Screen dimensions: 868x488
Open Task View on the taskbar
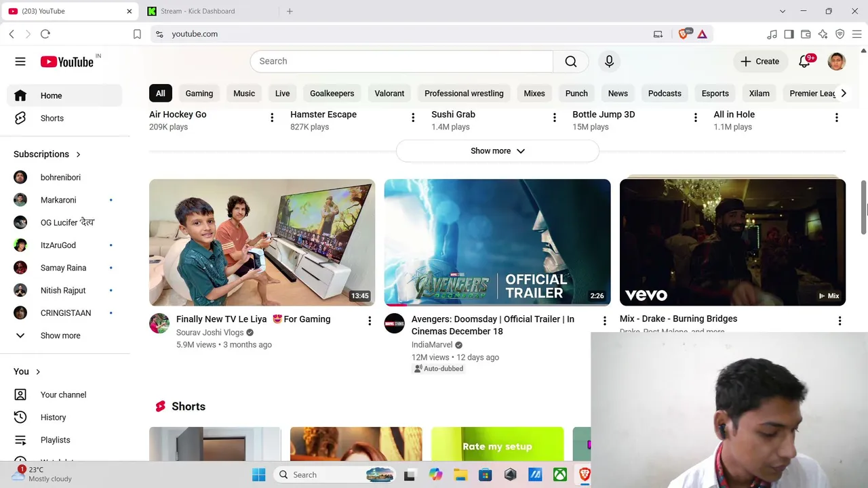[410, 475]
